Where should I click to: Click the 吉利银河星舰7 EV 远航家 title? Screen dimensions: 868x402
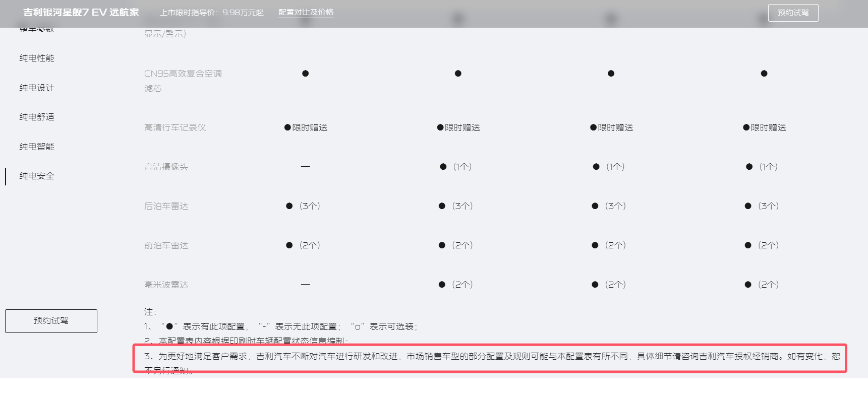coord(81,12)
